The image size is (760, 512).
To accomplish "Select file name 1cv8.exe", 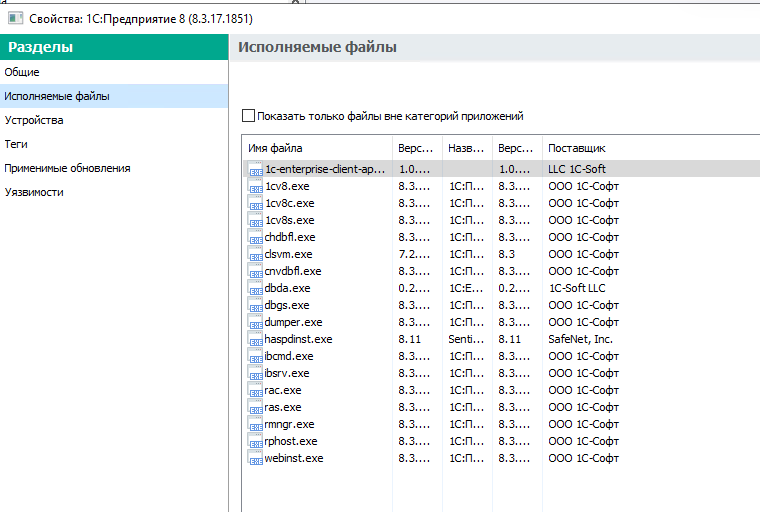I will [x=287, y=186].
